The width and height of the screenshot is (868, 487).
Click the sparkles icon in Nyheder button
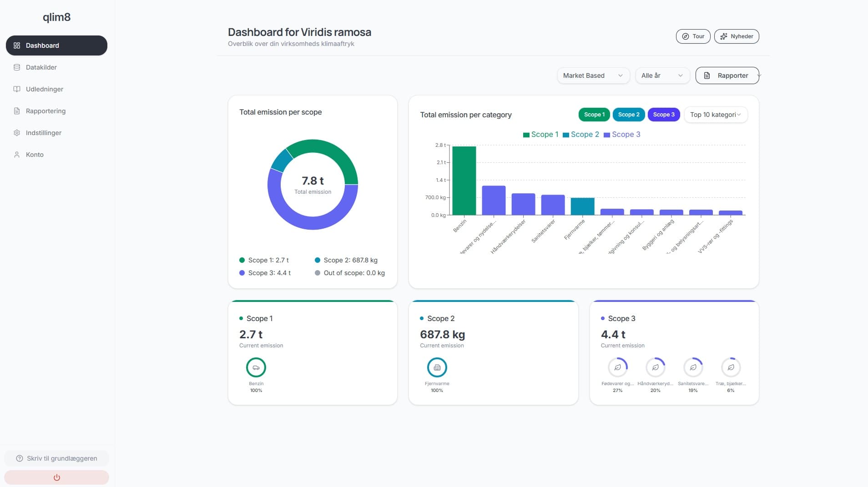(724, 36)
